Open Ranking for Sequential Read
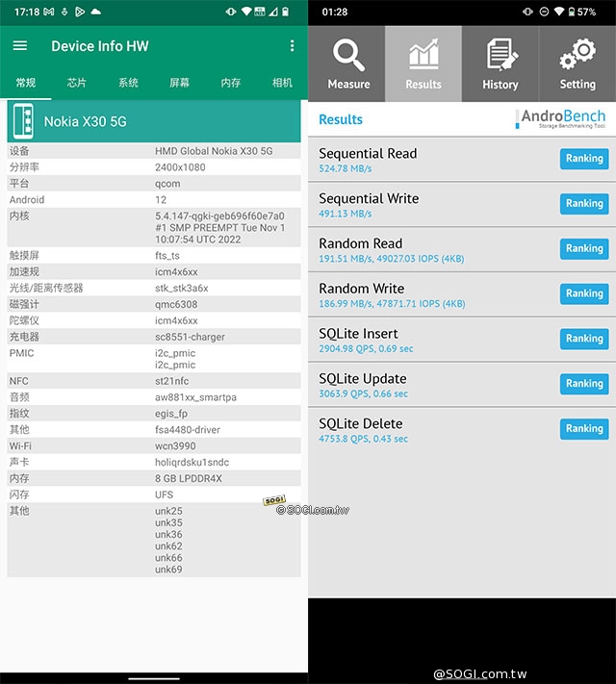The height and width of the screenshot is (684, 616). coord(584,159)
